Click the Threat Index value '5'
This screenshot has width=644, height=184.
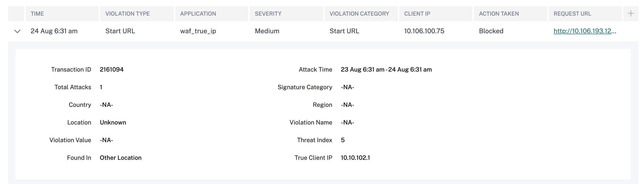(343, 140)
